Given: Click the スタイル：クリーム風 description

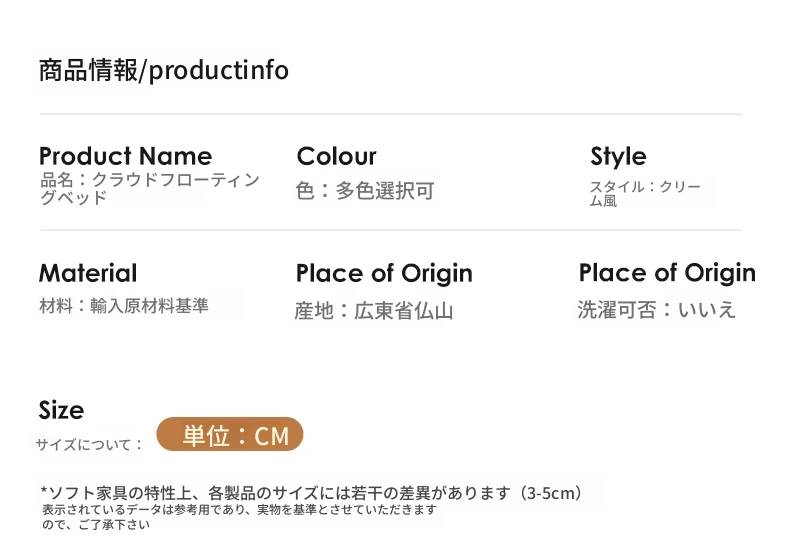Looking at the screenshot, I should click(644, 193).
